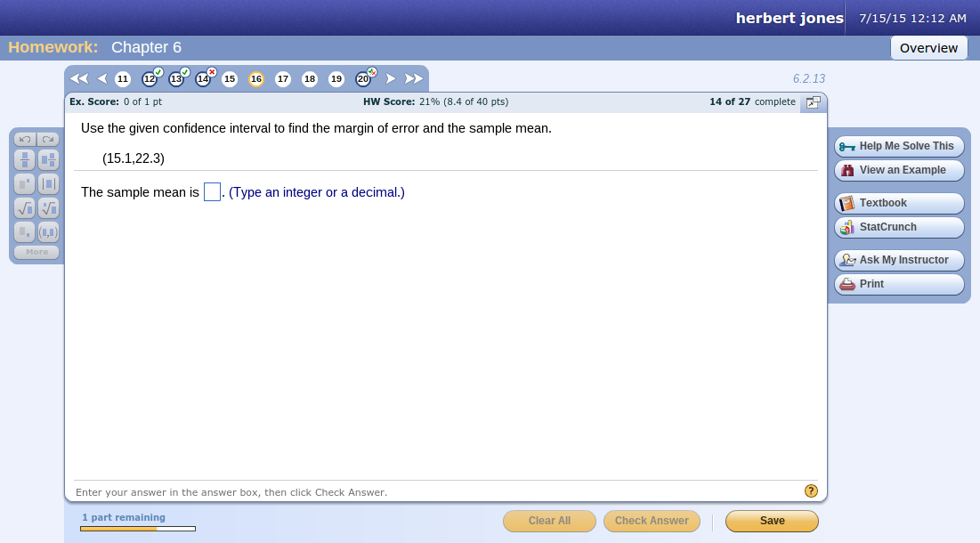This screenshot has height=543, width=980.
Task: Select the fraction template icon
Action: (x=24, y=159)
